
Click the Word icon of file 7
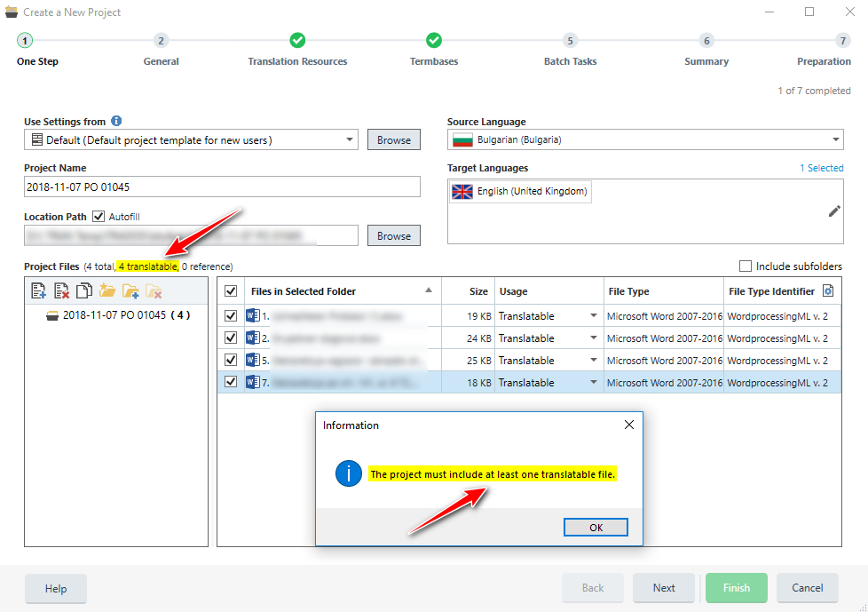coord(253,382)
